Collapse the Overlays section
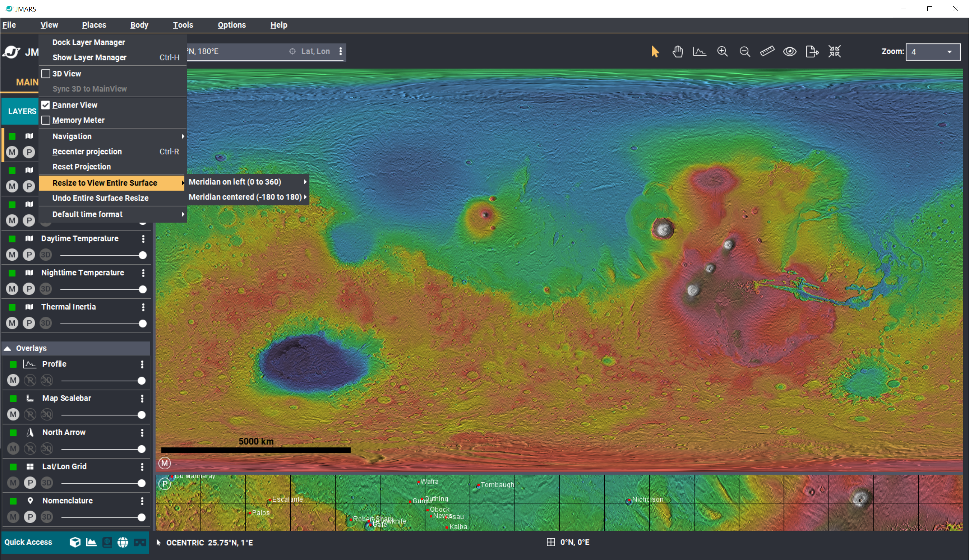Screen dimensions: 969x560 (x=7, y=348)
